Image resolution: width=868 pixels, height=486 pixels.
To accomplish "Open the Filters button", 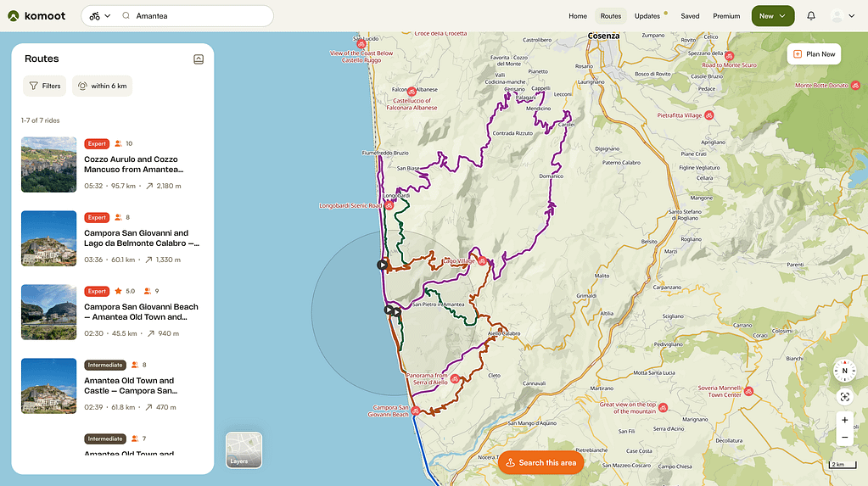I will tap(45, 86).
